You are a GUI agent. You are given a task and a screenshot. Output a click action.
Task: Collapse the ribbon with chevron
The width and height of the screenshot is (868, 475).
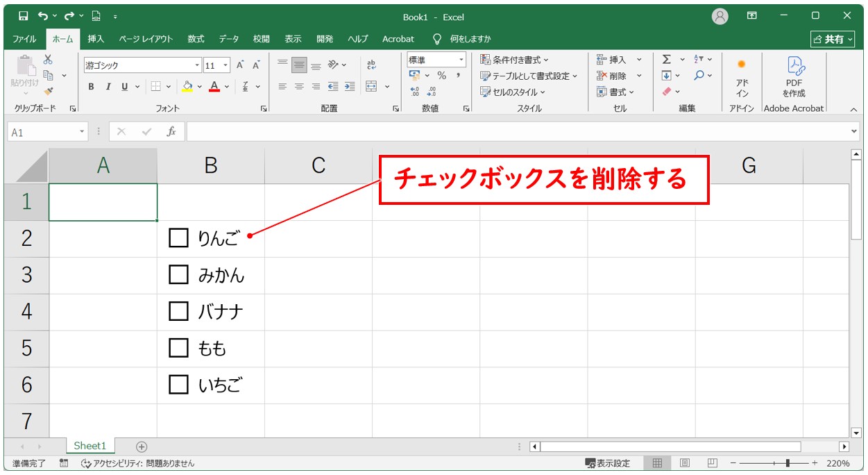[854, 109]
